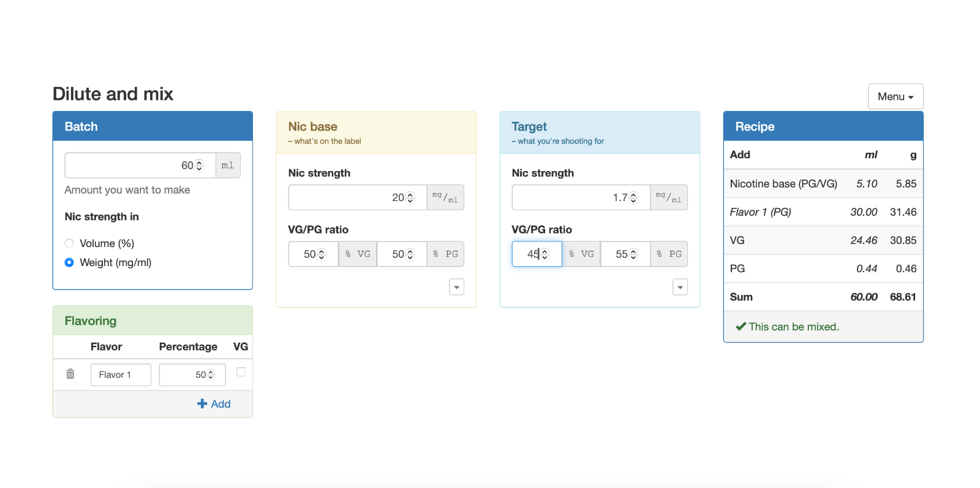This screenshot has height=488, width=980.
Task: Click Nic base VG ratio field
Action: pos(314,254)
